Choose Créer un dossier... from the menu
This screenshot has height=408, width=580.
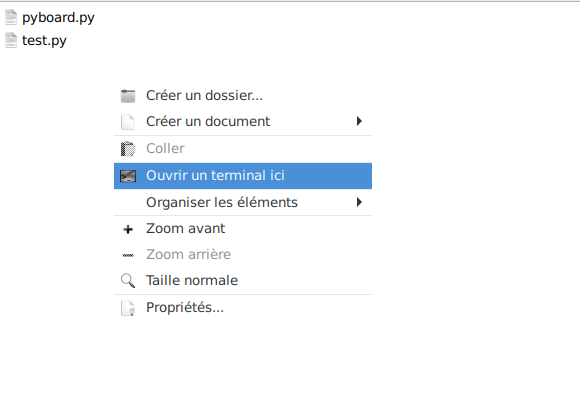[x=243, y=96]
